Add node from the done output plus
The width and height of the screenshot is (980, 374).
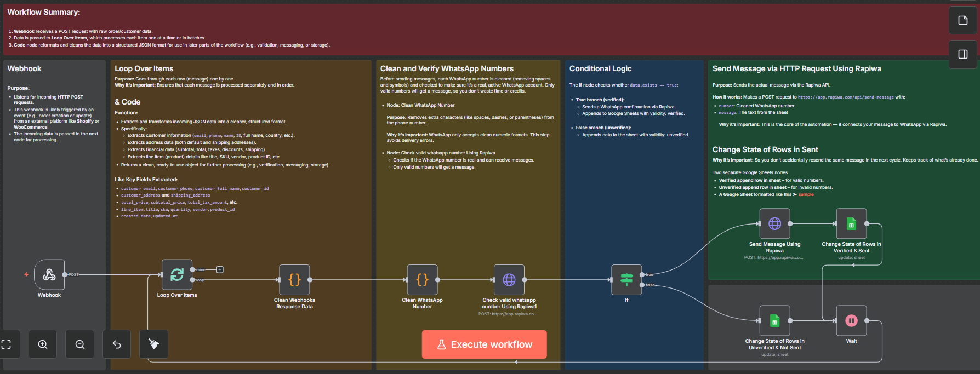pyautogui.click(x=220, y=269)
